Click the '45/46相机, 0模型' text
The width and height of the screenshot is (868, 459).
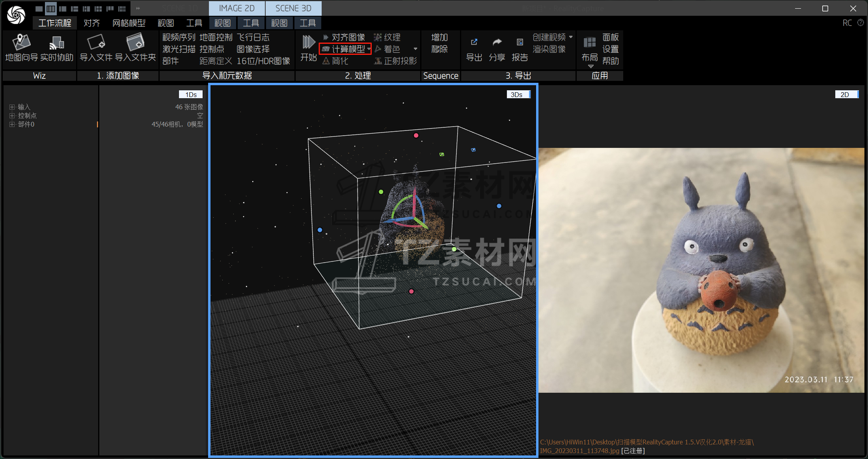(177, 124)
